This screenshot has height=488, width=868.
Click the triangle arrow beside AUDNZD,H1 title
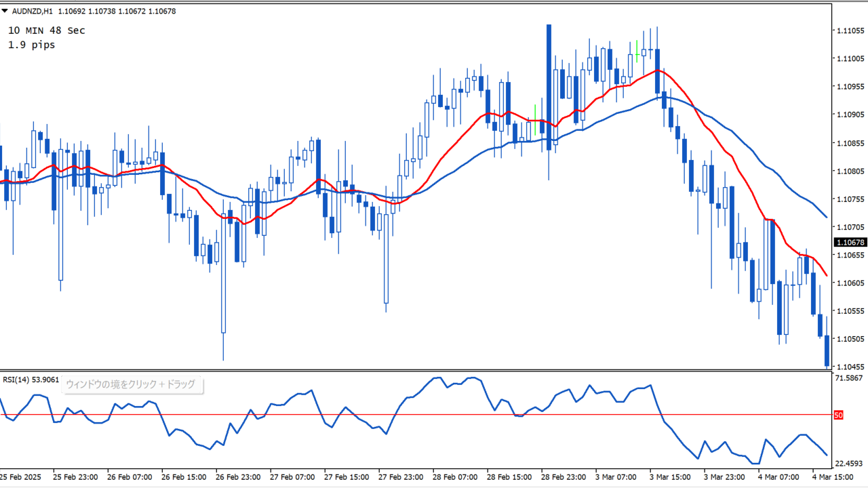click(5, 11)
